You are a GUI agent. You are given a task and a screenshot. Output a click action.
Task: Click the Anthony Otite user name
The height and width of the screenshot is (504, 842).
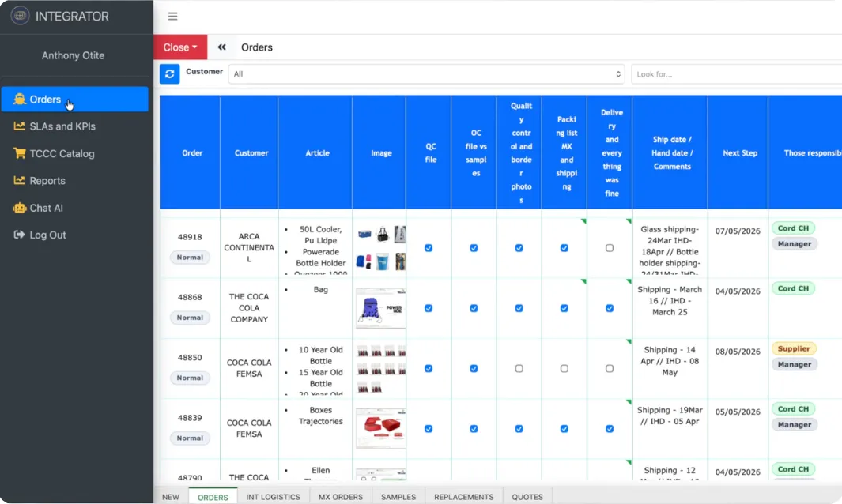coord(73,55)
